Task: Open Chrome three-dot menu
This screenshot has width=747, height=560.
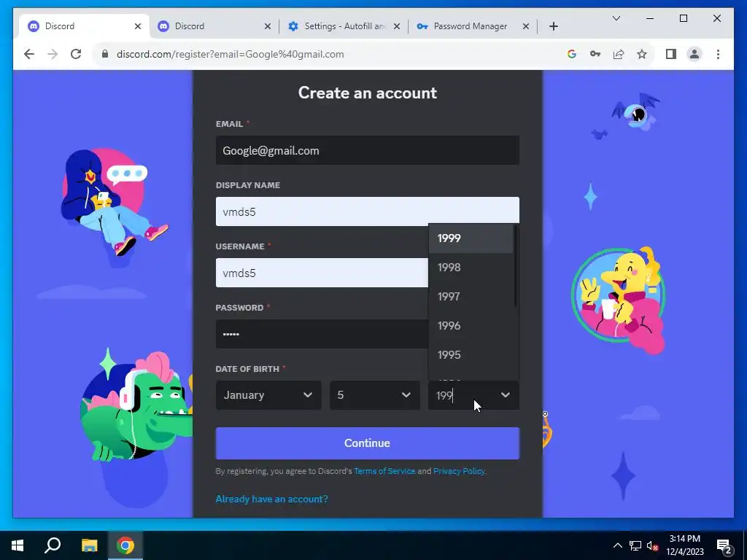Action: (x=718, y=54)
